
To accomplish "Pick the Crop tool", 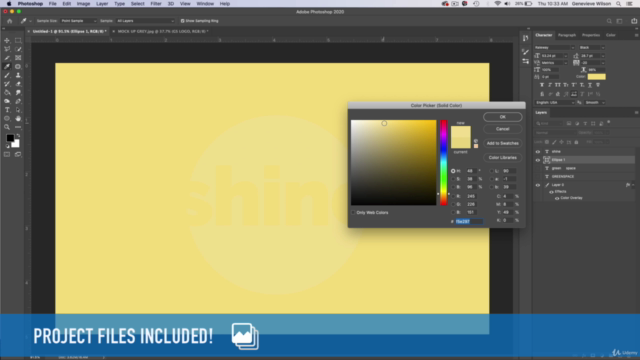I will [x=7, y=58].
